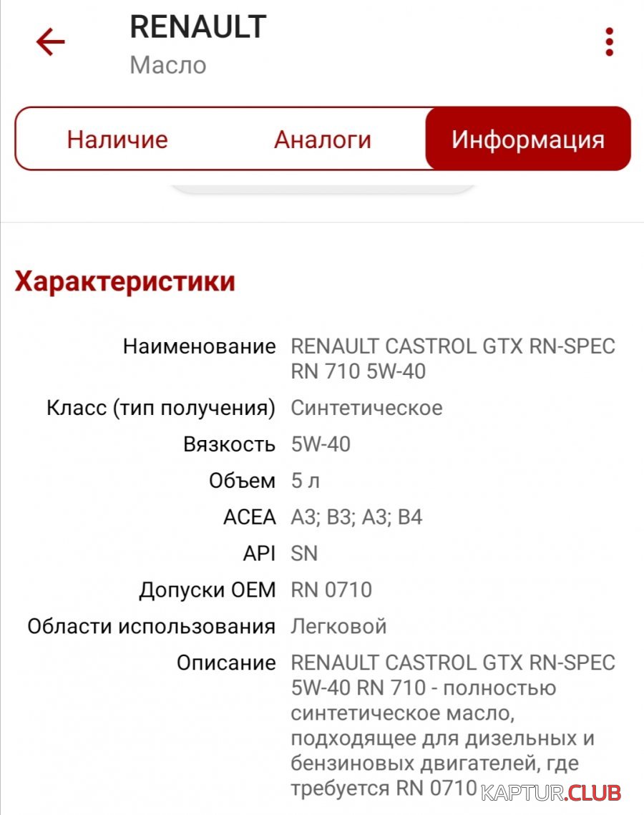This screenshot has height=815, width=644.
Task: Switch to the Аналоги tab
Action: (322, 140)
